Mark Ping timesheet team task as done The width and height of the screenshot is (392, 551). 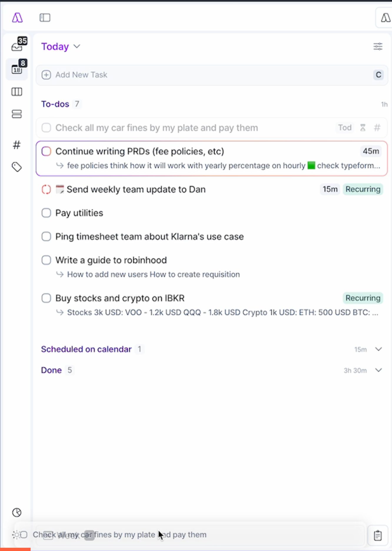(46, 236)
